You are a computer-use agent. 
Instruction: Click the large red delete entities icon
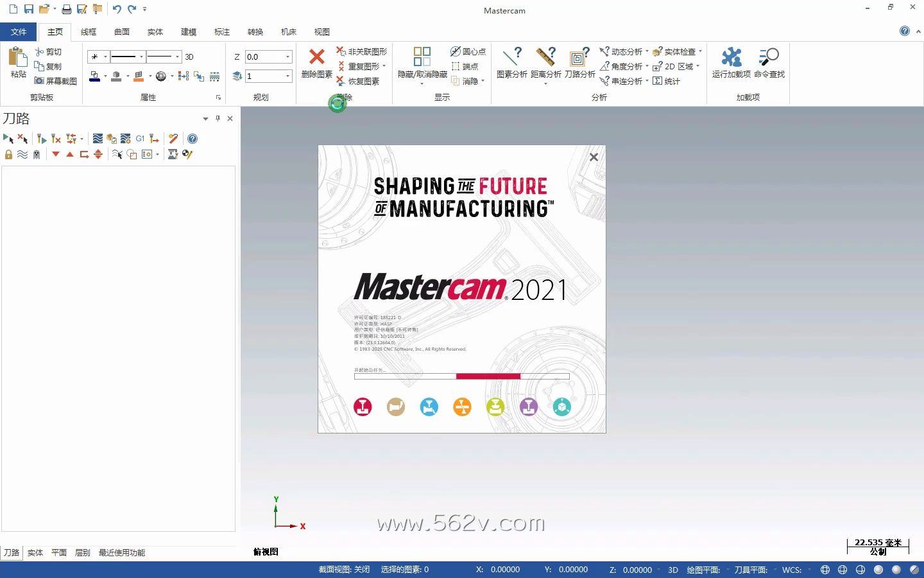pos(317,63)
